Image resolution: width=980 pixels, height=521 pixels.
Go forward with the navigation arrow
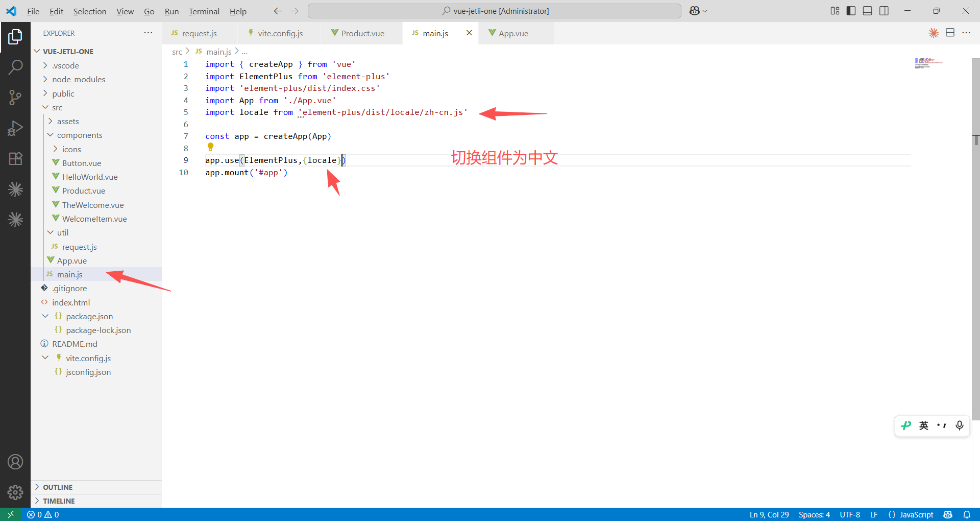295,11
